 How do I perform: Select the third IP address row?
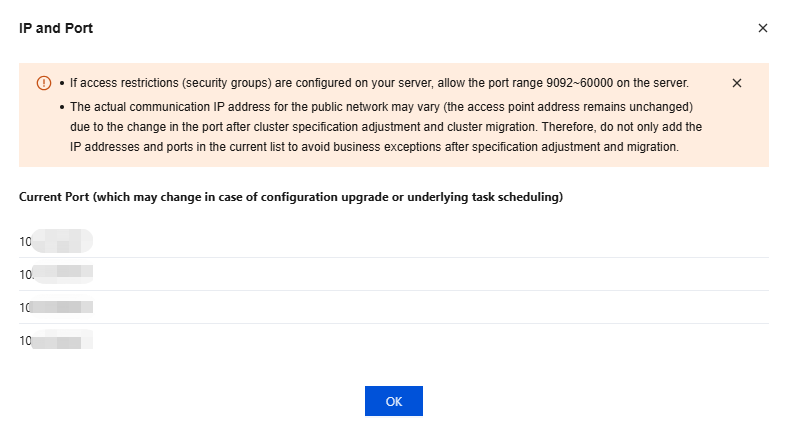(x=56, y=307)
